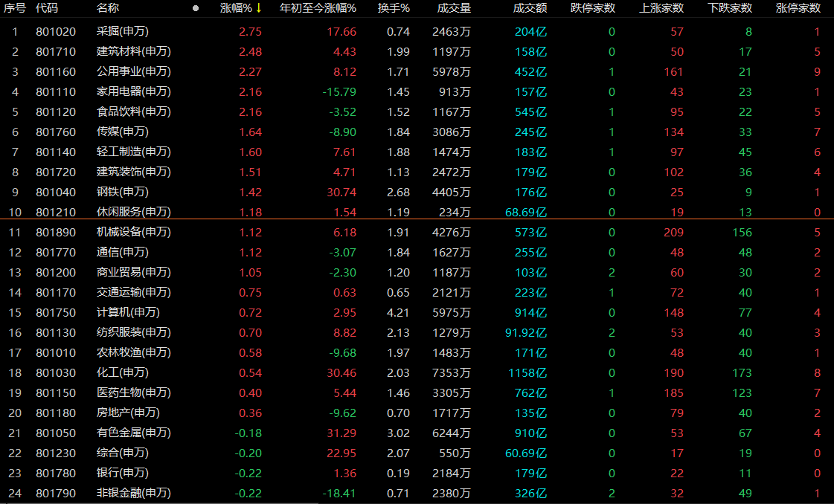Click code 801710 cell
This screenshot has height=504, width=834.
[56, 52]
